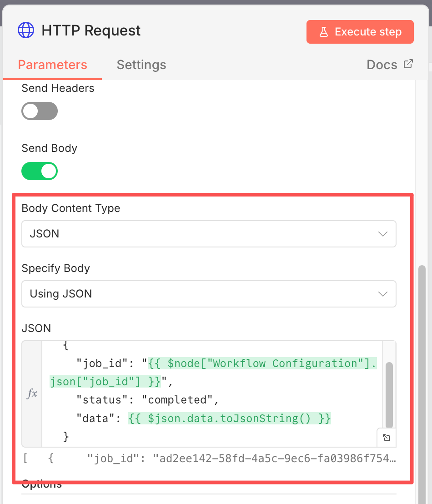
Task: Click the $json.data.toJsonString() expression
Action: pos(230,418)
